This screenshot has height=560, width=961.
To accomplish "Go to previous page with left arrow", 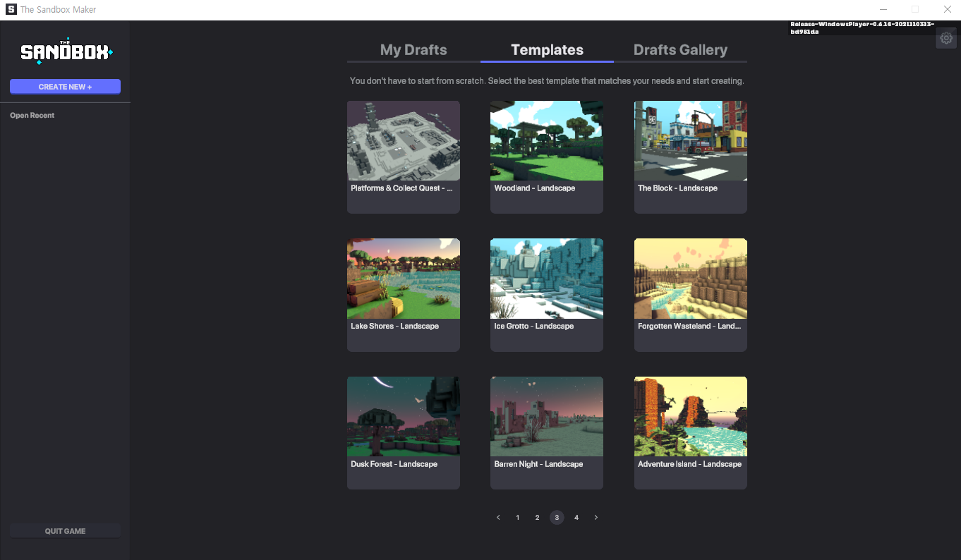I will click(x=498, y=518).
